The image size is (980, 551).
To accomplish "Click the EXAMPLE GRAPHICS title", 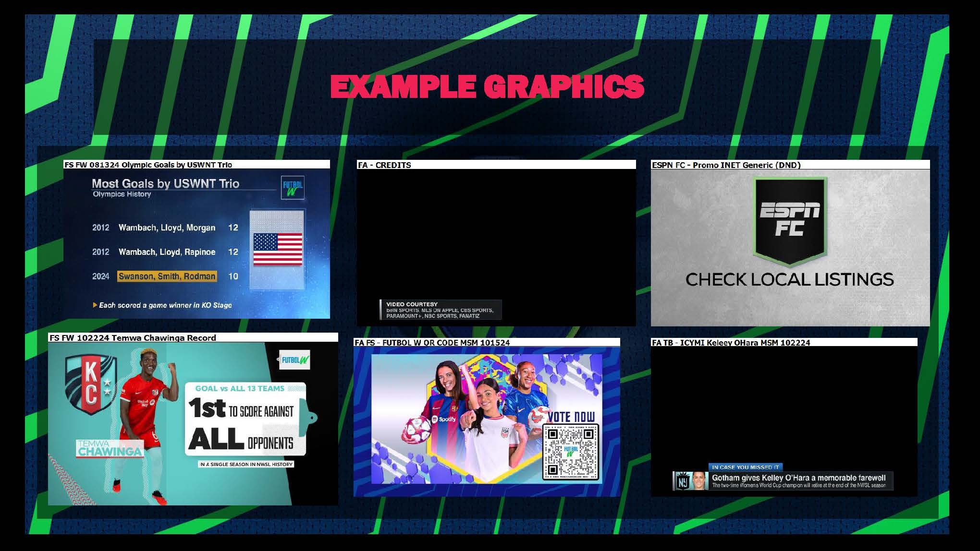I will (487, 86).
